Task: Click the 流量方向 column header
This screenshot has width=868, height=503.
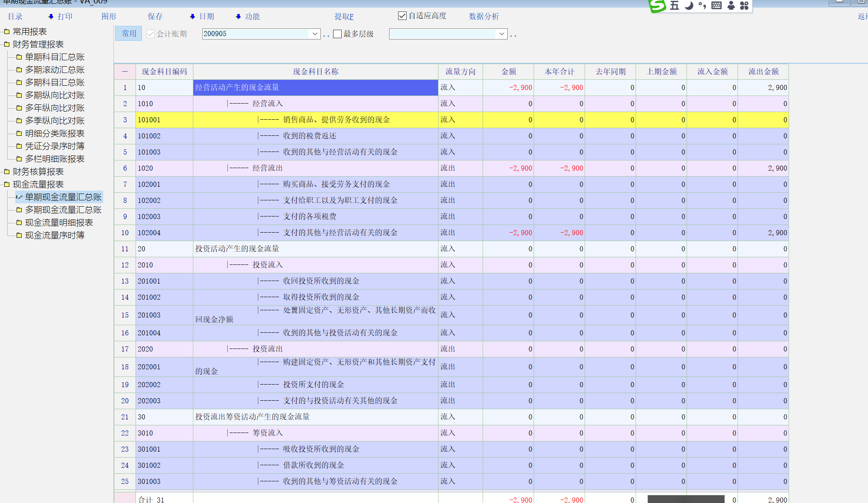Action: click(x=461, y=72)
